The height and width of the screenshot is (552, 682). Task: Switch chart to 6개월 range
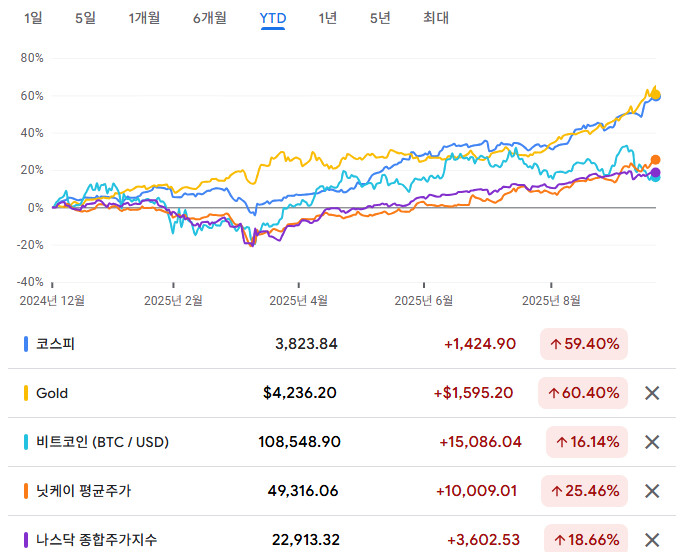click(x=209, y=17)
